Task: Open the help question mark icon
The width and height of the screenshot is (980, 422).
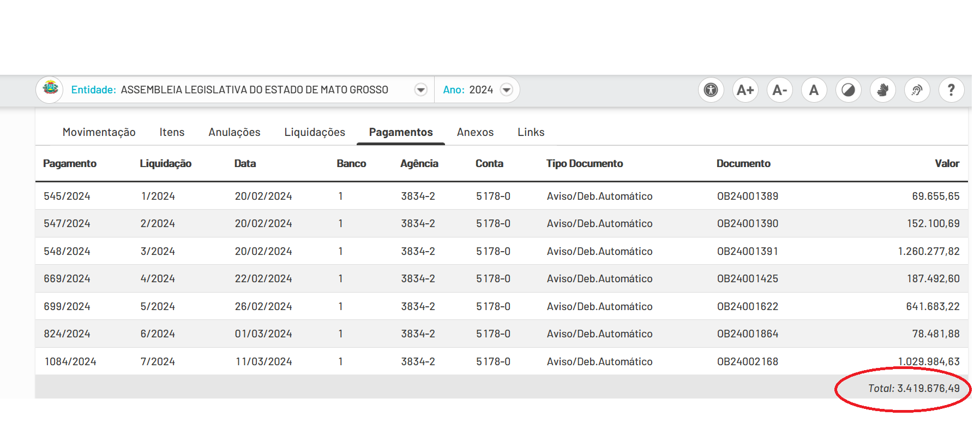Action: (951, 90)
